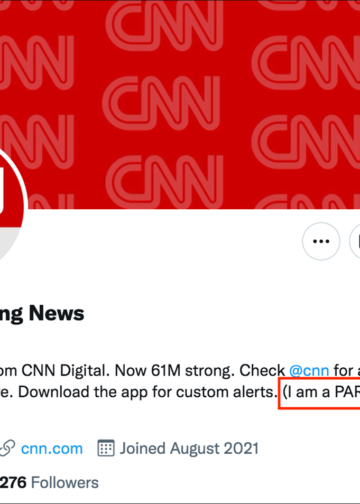Click the "CNN Digital" words in bio
Screen dimensions: 360x504
pos(66,370)
